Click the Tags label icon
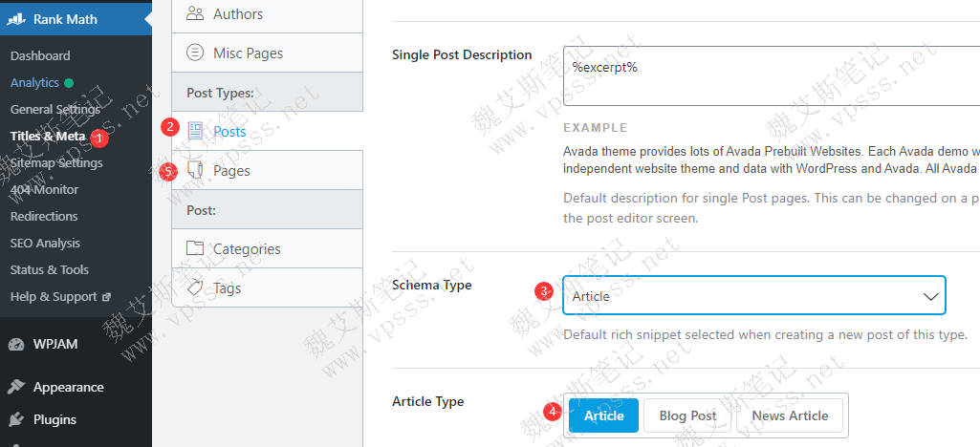Screen dimensions: 980x447 click(x=195, y=287)
